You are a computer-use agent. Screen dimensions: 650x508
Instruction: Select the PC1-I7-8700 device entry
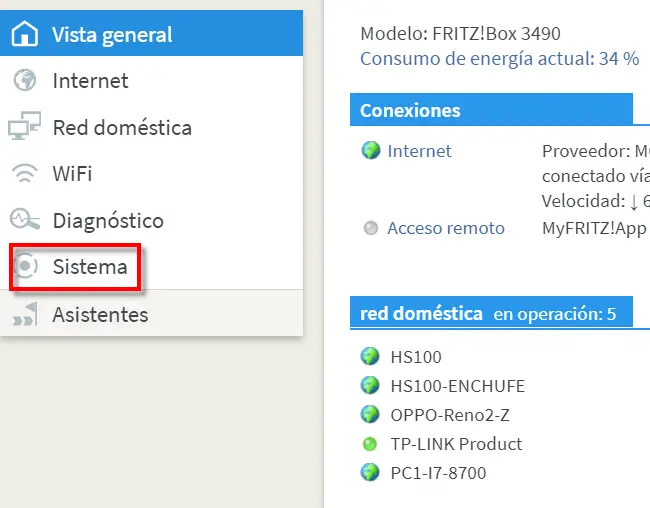[x=438, y=472]
